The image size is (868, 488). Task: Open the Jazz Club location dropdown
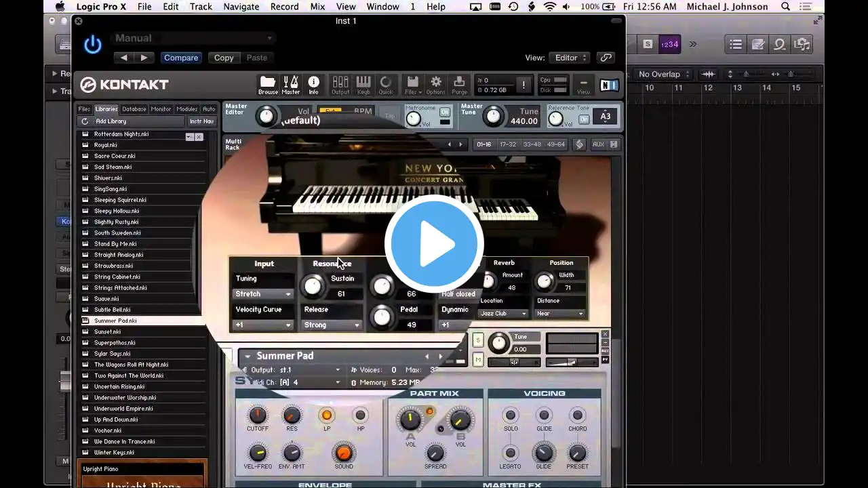pyautogui.click(x=502, y=313)
